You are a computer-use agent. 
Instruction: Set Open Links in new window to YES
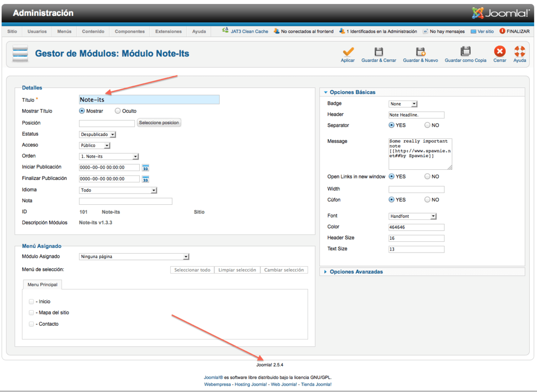click(392, 176)
